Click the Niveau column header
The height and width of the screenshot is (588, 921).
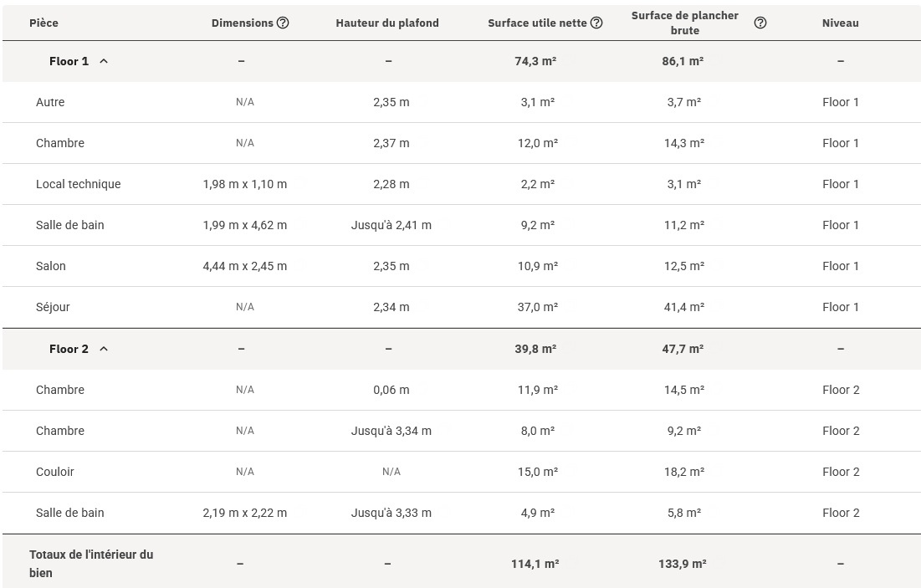(840, 23)
